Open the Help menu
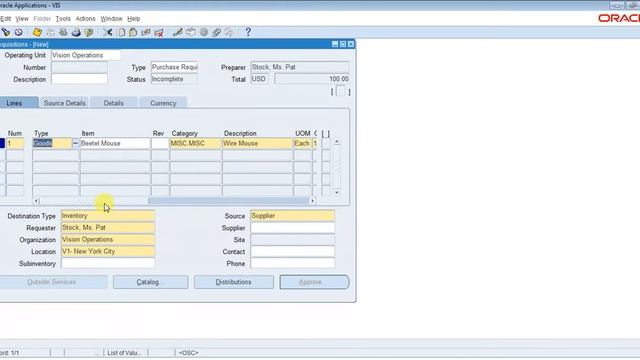 click(x=133, y=19)
